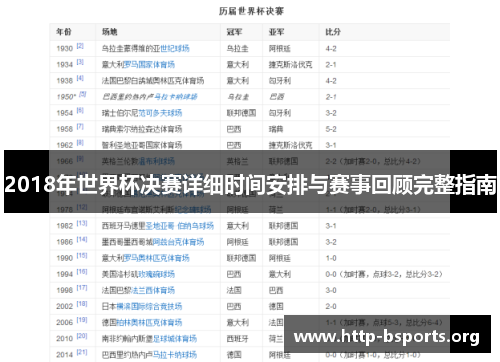This screenshot has height=362, width=500.
Task: Open the 马拉卡纳球场 link in the 2014 row
Action: [x=175, y=355]
